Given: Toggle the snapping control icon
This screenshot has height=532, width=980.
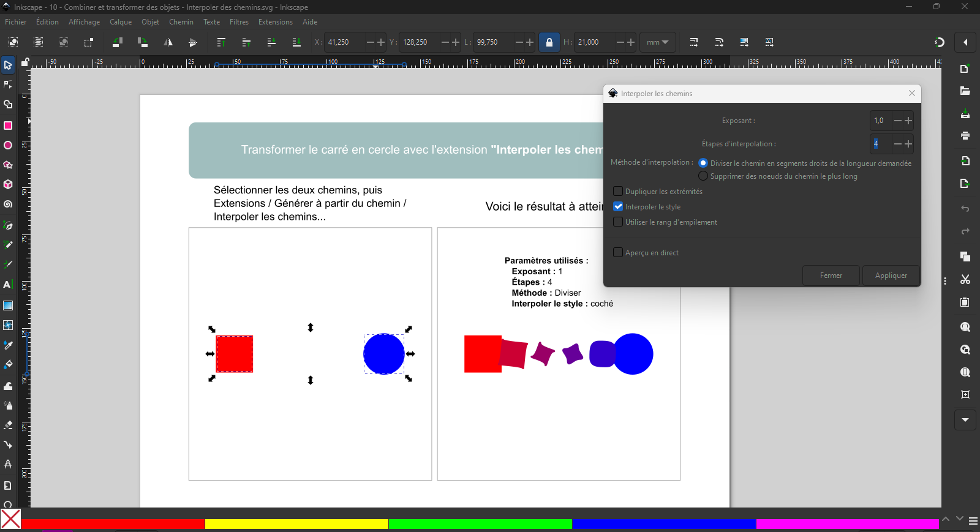Looking at the screenshot, I should [939, 42].
